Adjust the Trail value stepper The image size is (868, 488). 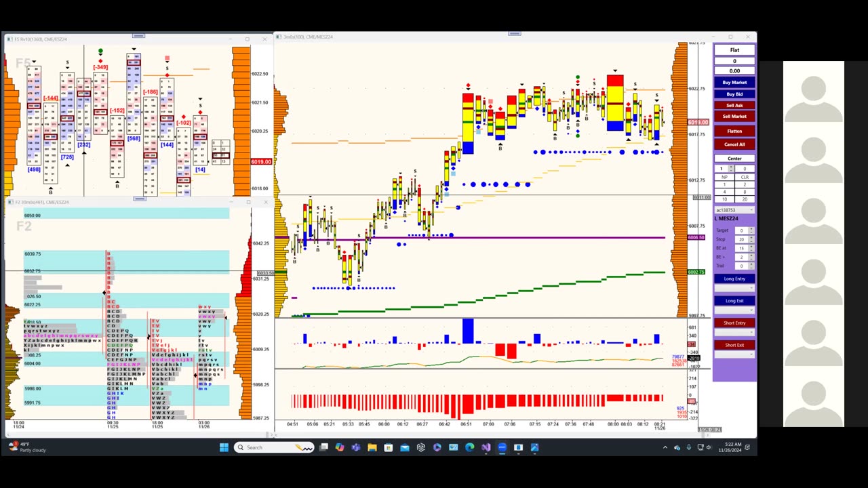pos(751,266)
